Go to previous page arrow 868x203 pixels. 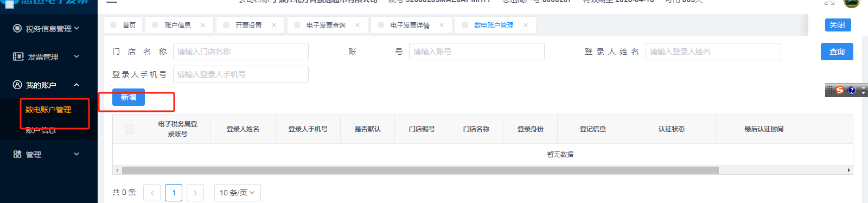(x=152, y=193)
